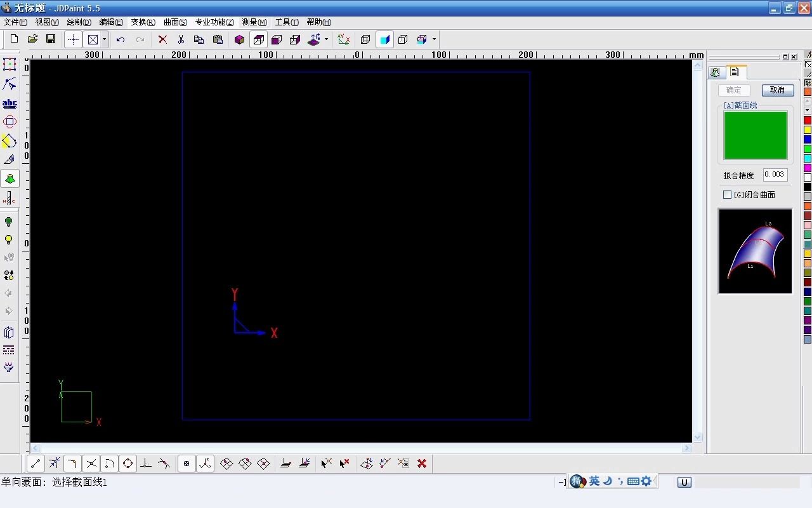Select the abc text tool
This screenshot has width=812, height=508.
coord(10,103)
